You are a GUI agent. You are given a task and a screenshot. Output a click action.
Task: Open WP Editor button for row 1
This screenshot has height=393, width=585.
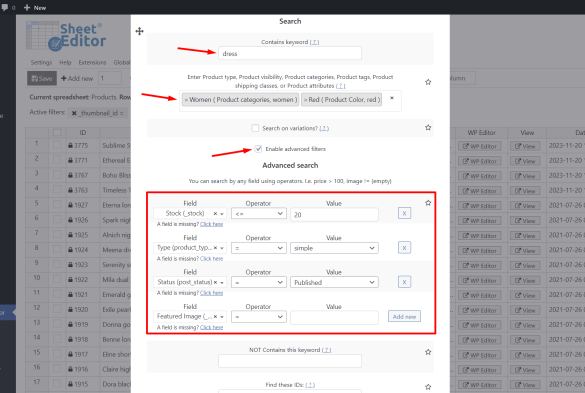(x=479, y=146)
